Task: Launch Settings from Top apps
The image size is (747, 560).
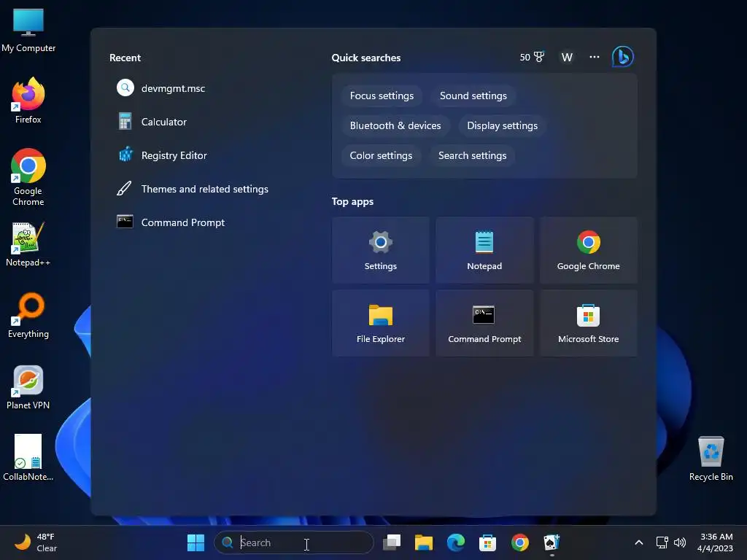Action: tap(381, 250)
